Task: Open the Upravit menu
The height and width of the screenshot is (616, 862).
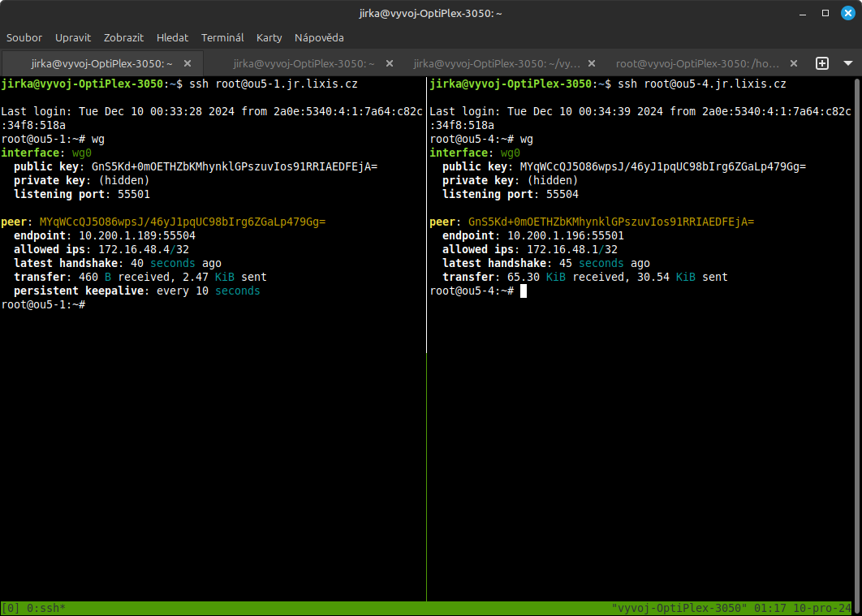Action: click(x=73, y=37)
